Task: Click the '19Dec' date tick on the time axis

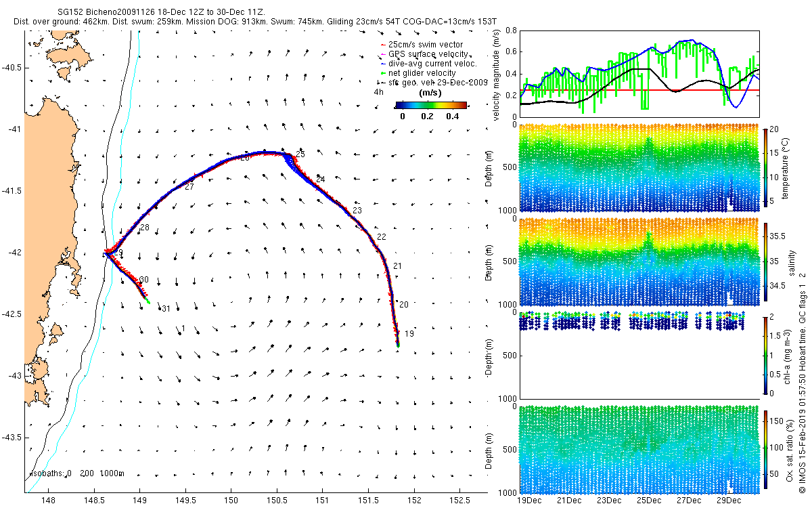Action: (529, 501)
